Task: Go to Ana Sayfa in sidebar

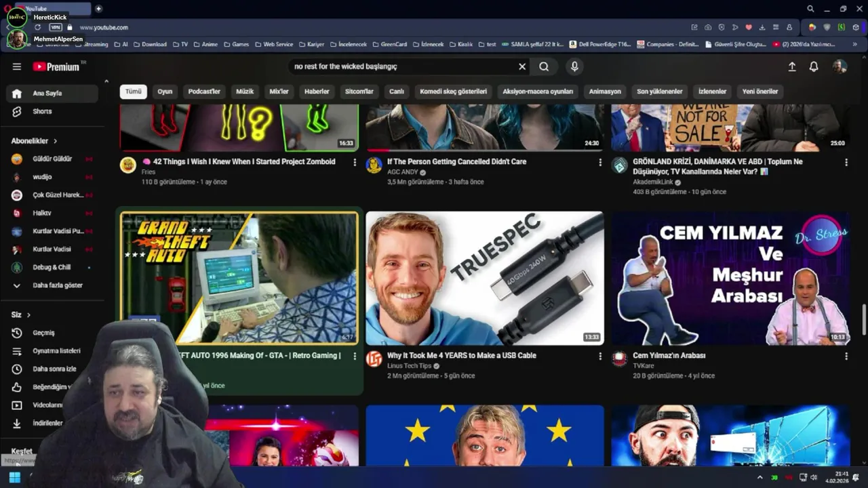Action: tap(52, 94)
